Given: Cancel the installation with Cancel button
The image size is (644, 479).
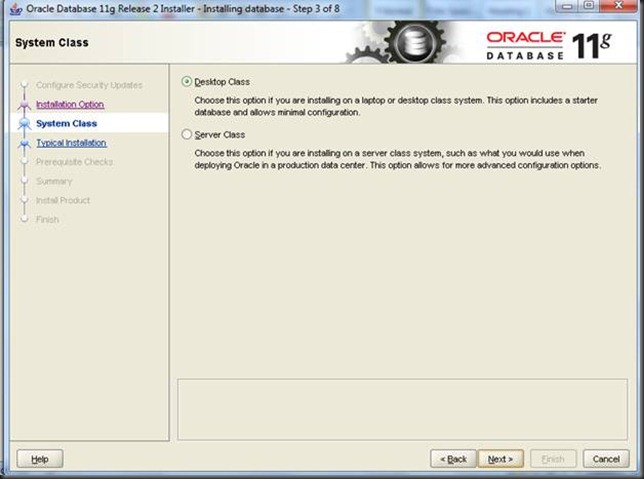Looking at the screenshot, I should [606, 458].
